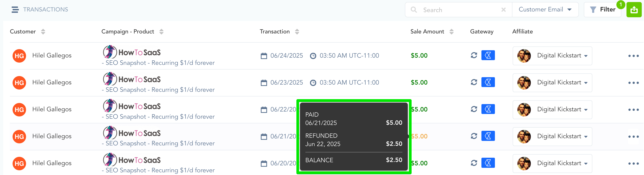The image size is (644, 175).
Task: Sort by Campaign - Product column
Action: click(x=161, y=32)
